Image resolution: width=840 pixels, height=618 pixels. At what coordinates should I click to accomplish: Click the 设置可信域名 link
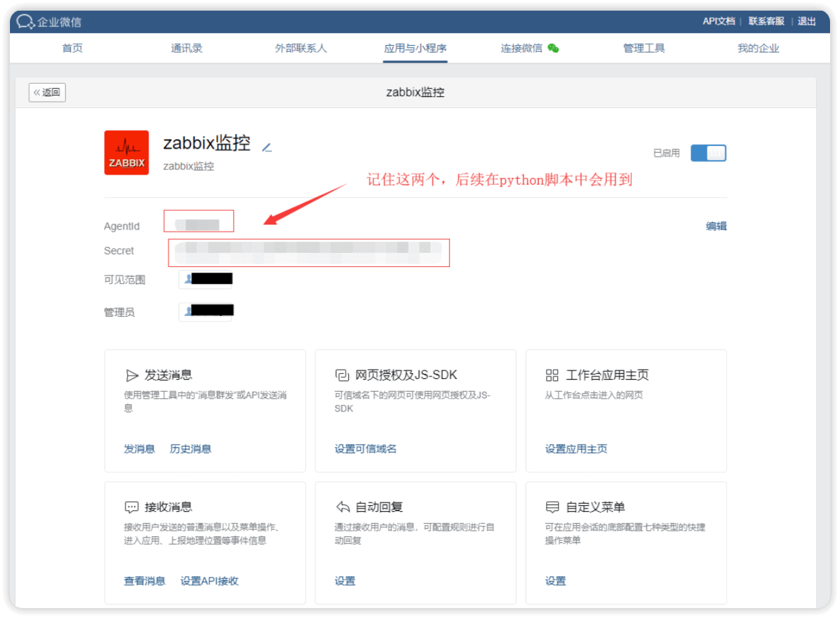point(366,449)
